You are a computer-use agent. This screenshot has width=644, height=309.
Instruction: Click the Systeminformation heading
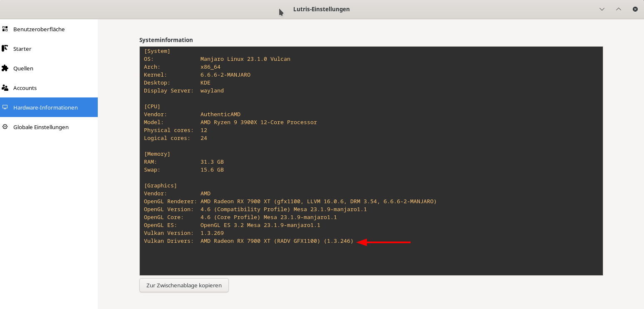click(x=166, y=40)
